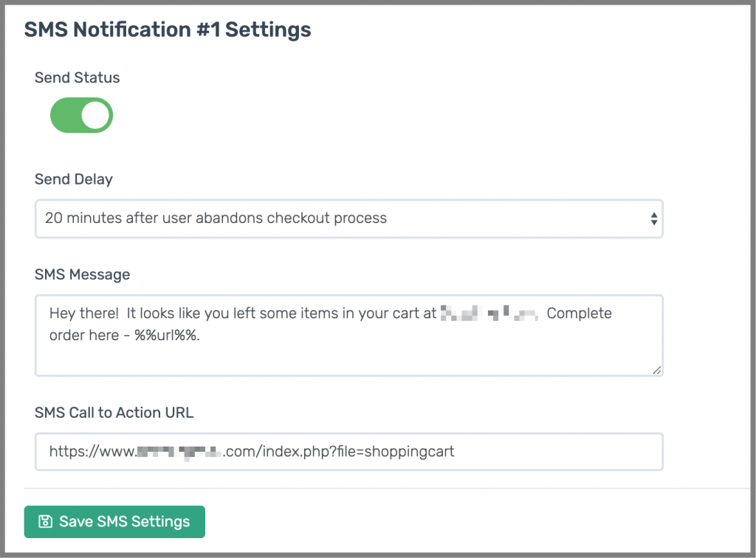This screenshot has height=558, width=756.
Task: Click the SMS Call to Action URL field
Action: pos(348,451)
